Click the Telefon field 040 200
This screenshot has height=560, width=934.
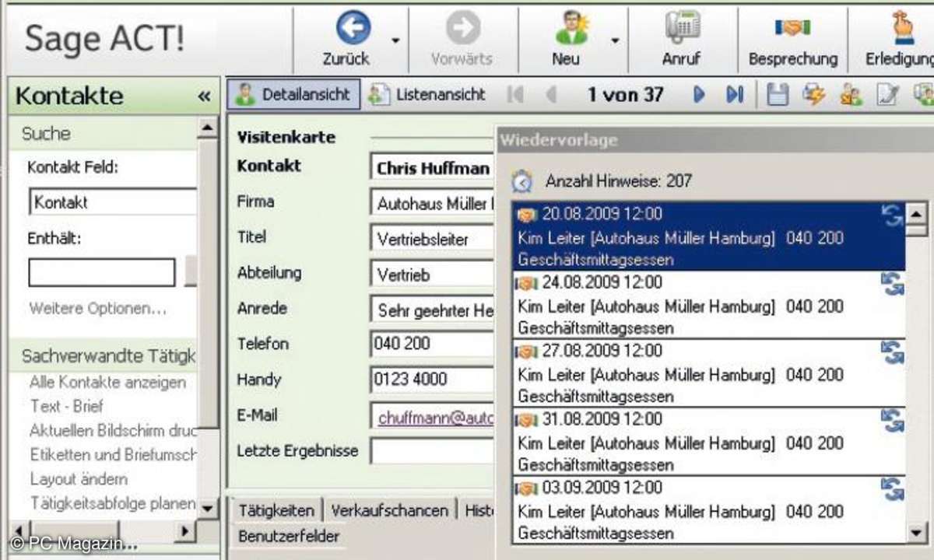pyautogui.click(x=433, y=344)
